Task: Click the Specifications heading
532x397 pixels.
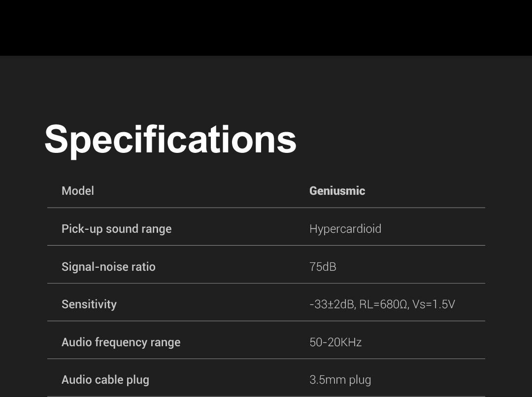Action: [x=170, y=139]
